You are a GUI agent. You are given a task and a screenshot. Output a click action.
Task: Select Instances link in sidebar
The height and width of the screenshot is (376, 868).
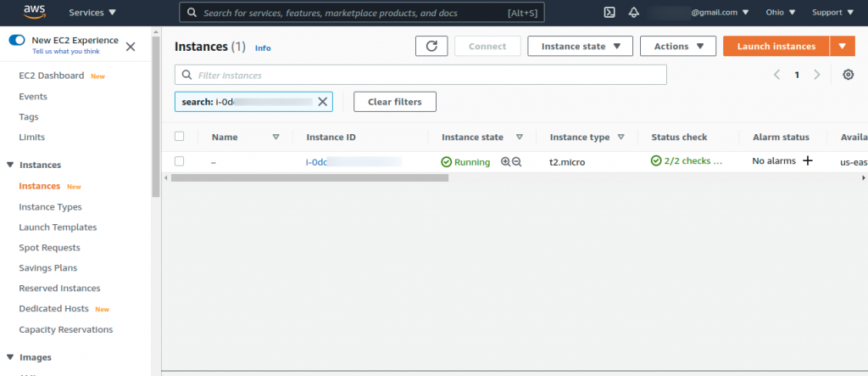pos(40,186)
